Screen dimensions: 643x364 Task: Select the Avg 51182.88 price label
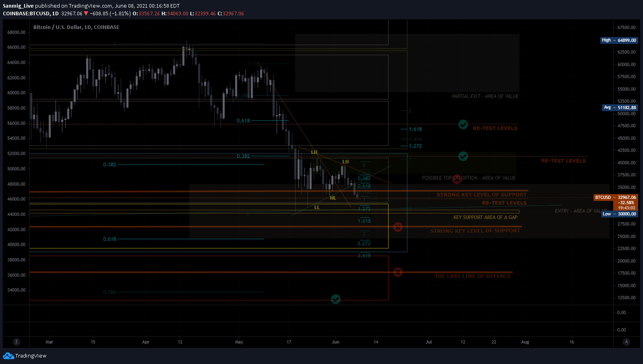(x=620, y=108)
